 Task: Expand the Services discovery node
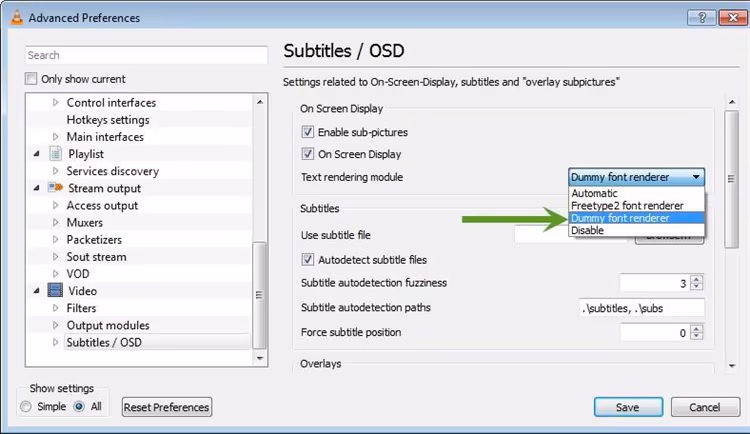point(55,171)
